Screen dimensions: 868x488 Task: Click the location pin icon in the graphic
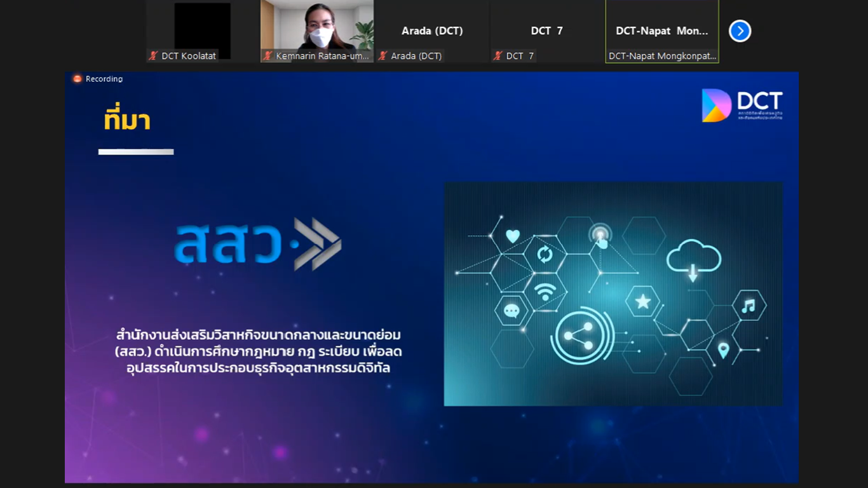723,350
